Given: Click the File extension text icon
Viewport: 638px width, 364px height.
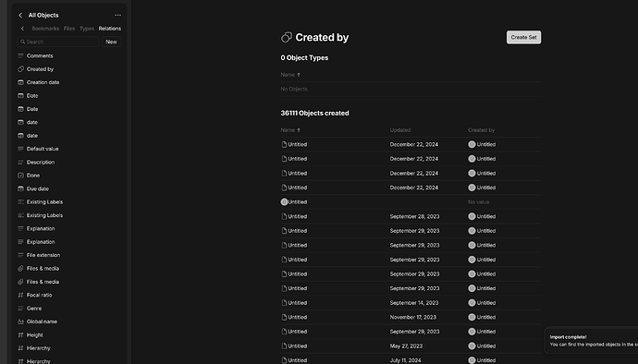Looking at the screenshot, I should pos(20,255).
